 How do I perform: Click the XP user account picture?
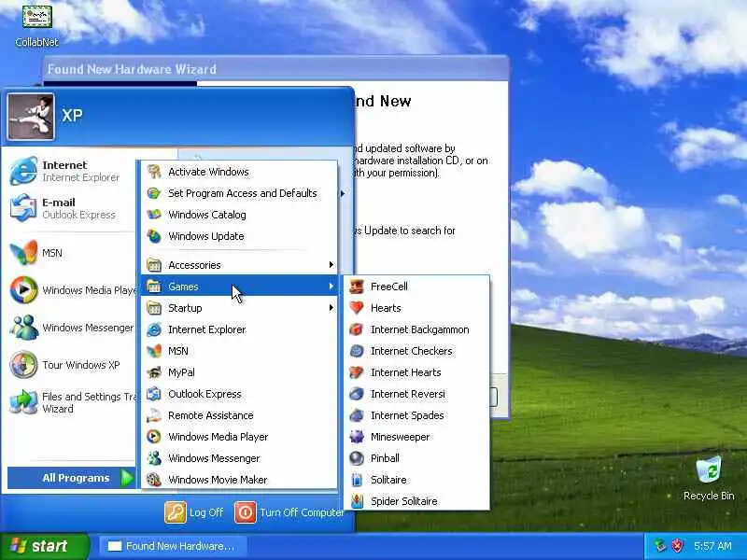tap(31, 117)
